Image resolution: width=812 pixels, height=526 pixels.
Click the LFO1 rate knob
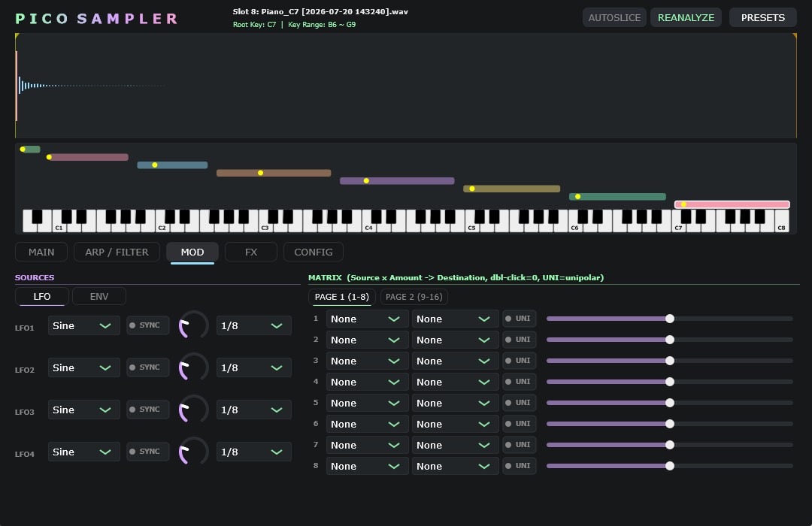[193, 325]
